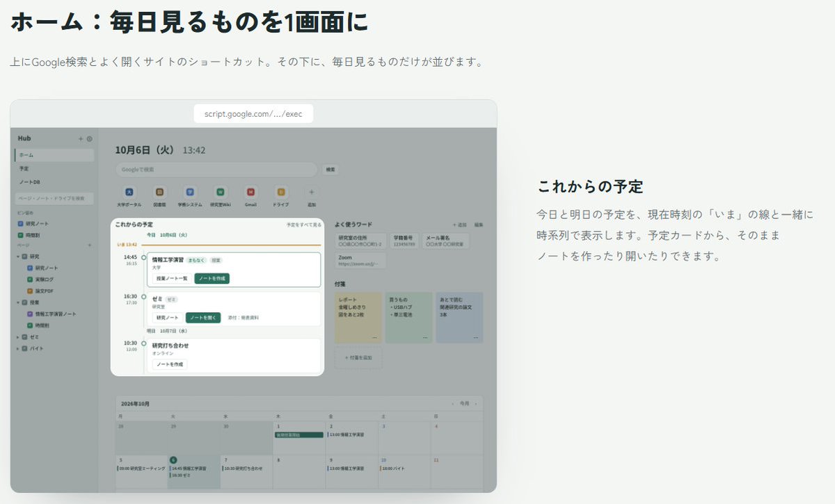Open the 研究室Wiki shortcut icon
This screenshot has height=504, width=835.
coord(220,192)
